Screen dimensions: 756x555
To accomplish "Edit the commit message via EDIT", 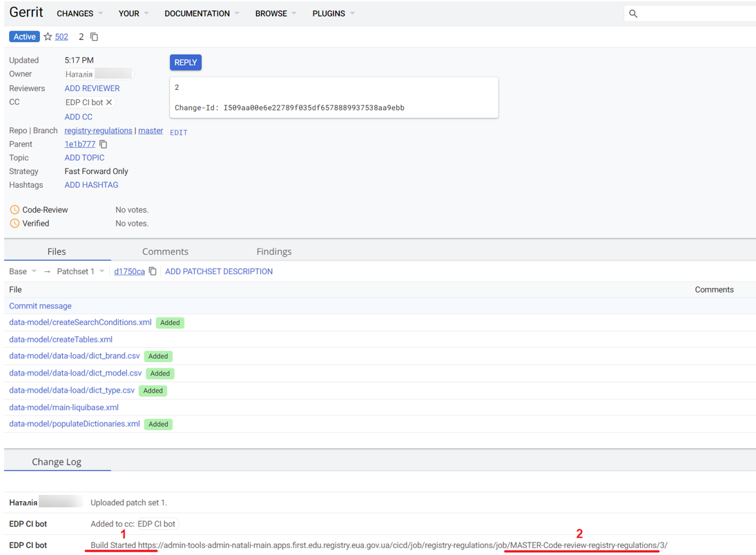I will tap(178, 133).
